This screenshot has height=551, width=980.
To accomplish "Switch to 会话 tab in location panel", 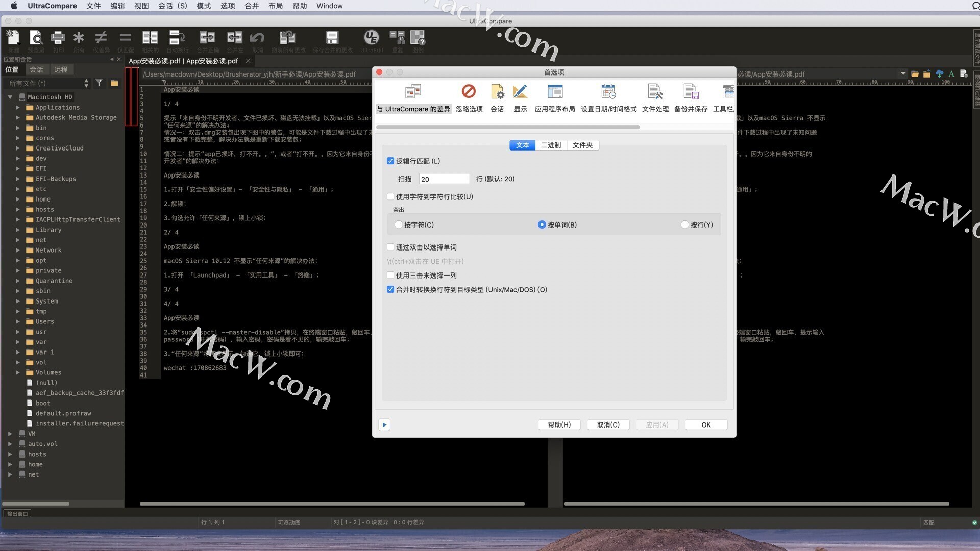I will 36,70.
